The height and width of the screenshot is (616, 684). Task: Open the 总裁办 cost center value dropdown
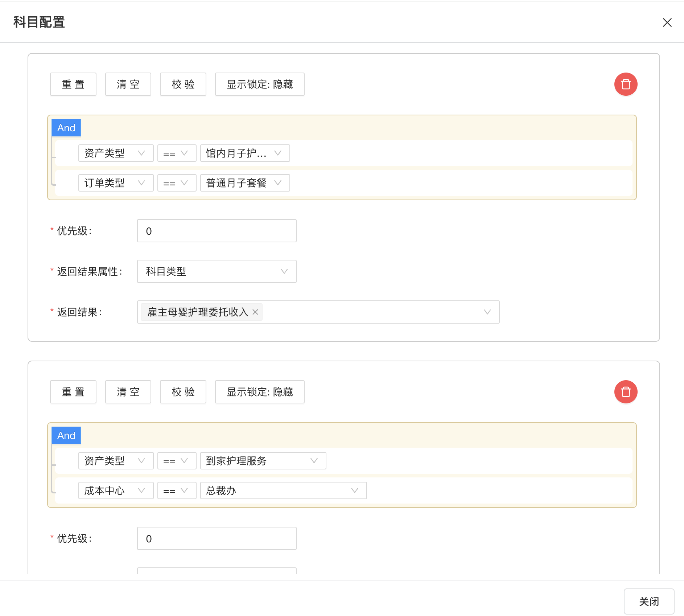point(283,490)
